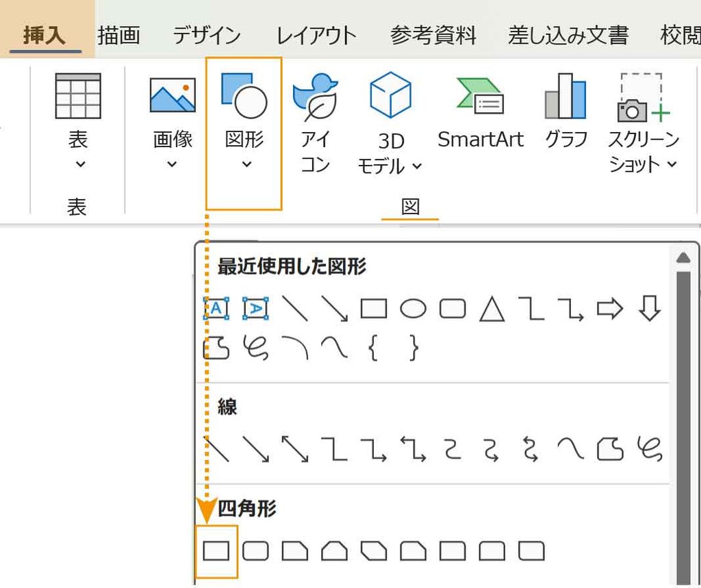Viewport: 701px width, 588px height.
Task: Pick the round single corner rectangle
Action: coord(453,551)
